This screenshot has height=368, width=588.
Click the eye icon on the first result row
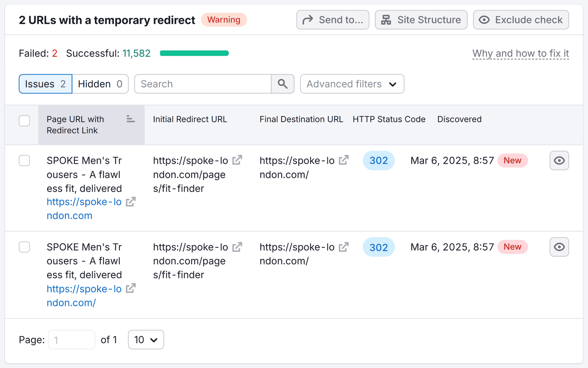click(559, 160)
